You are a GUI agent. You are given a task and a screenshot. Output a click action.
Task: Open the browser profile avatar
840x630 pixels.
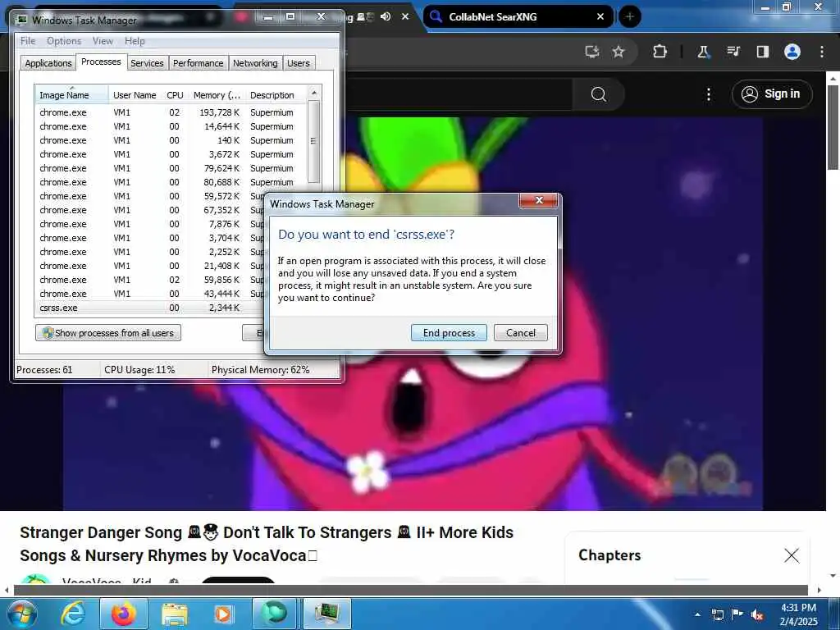792,52
